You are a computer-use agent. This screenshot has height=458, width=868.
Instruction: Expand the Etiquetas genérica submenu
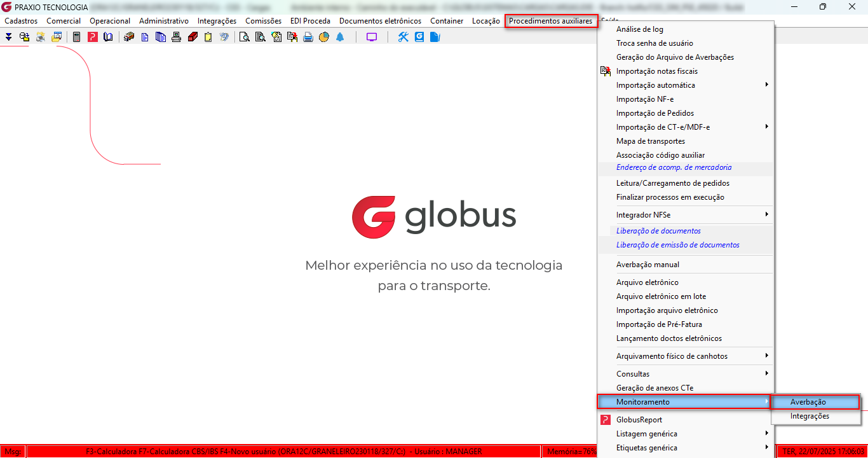coord(684,448)
